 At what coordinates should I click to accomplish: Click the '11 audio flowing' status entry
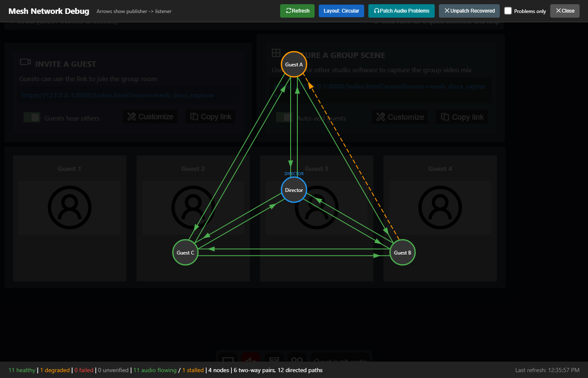[155, 370]
